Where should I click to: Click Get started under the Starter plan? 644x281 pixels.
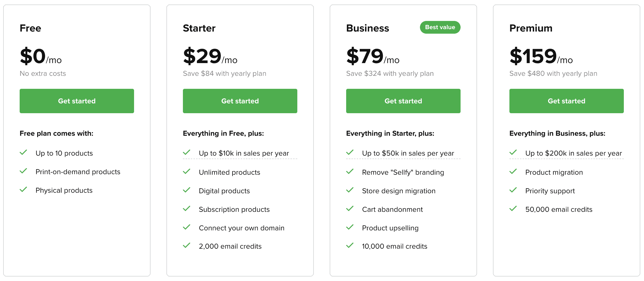pos(240,101)
